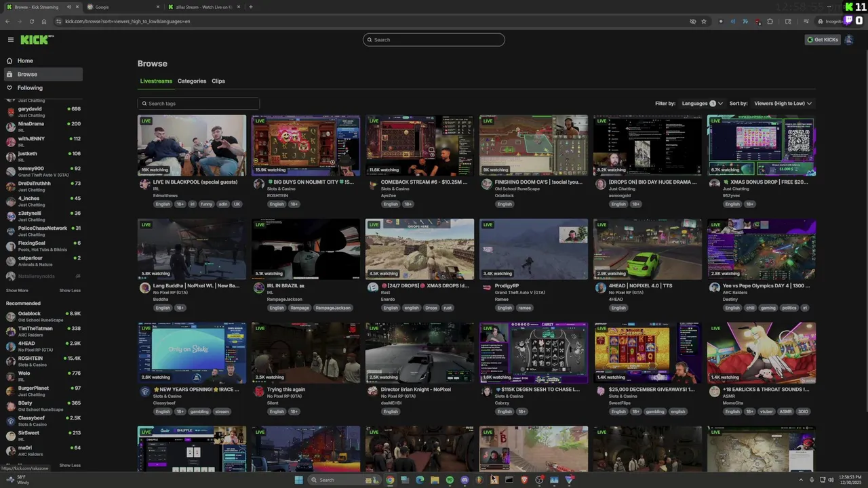Screen dimensions: 868x488
Task: Click browser back button
Action: tap(7, 21)
